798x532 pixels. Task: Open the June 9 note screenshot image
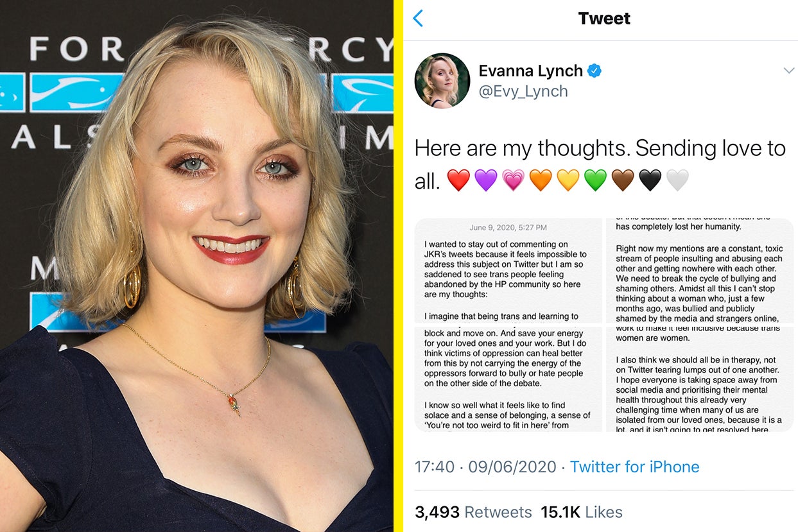pos(508,270)
